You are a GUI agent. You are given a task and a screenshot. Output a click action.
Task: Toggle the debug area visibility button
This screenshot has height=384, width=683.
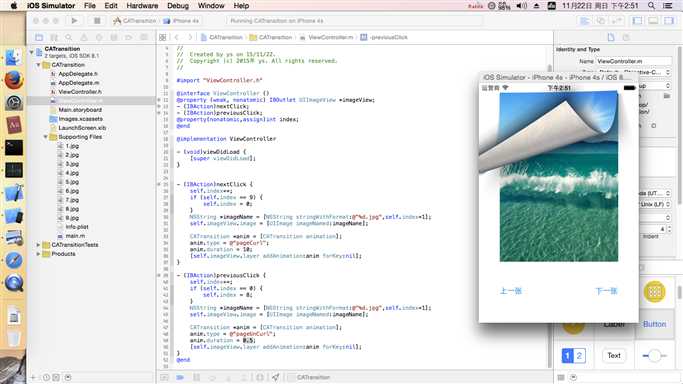653,20
